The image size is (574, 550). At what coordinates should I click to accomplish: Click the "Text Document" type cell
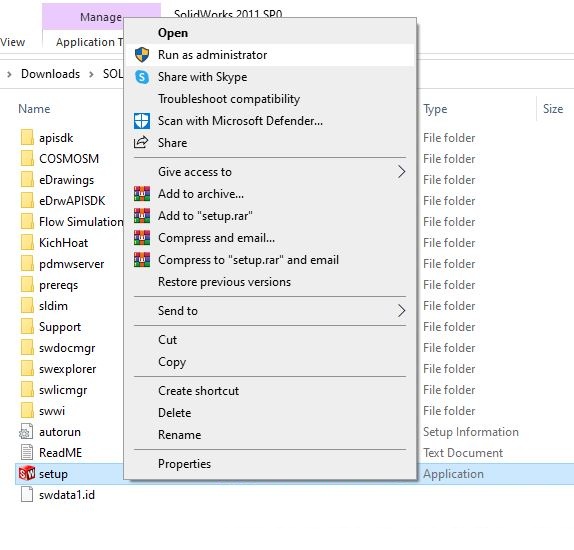pyautogui.click(x=463, y=453)
